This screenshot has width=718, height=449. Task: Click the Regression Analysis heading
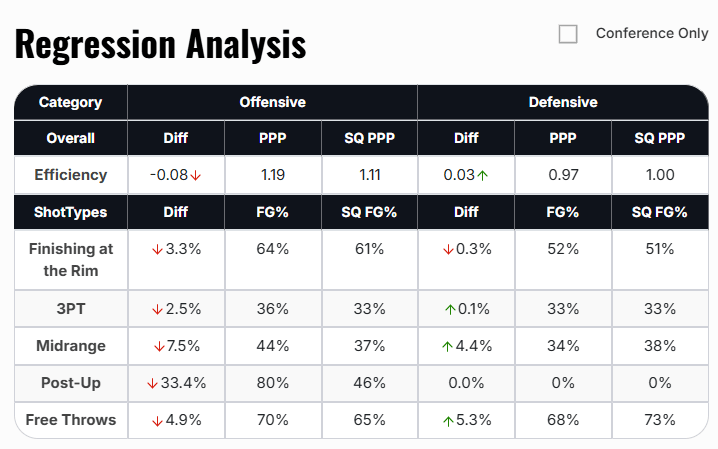(x=160, y=44)
